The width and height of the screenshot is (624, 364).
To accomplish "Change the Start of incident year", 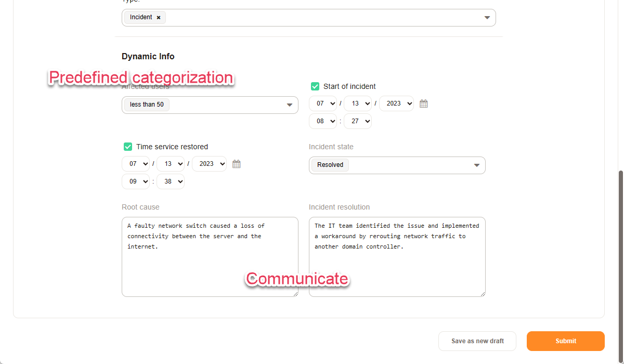I will click(396, 103).
